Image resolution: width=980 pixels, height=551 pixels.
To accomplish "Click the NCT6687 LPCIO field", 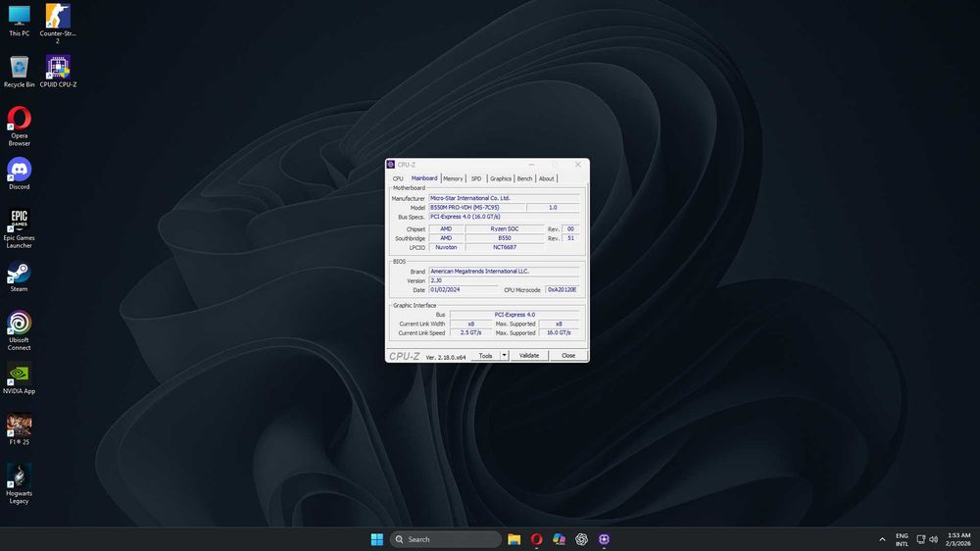I will coord(505,247).
